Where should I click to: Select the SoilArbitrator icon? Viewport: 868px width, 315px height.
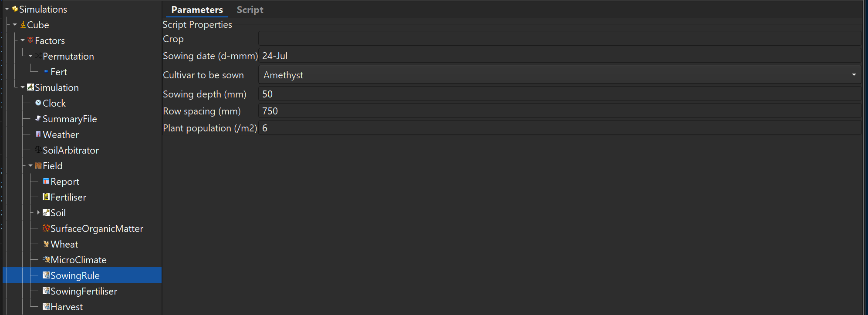click(37, 150)
